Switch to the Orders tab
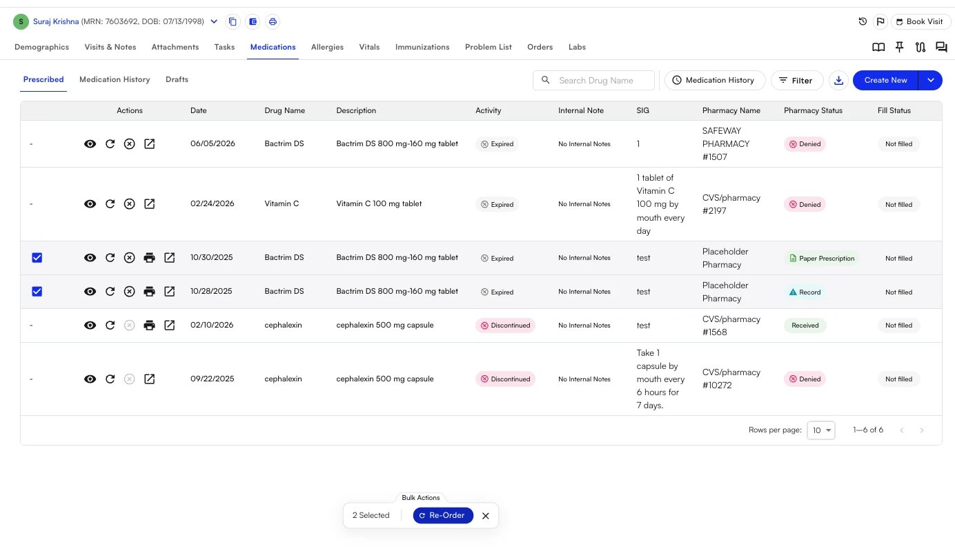The width and height of the screenshot is (955, 560). point(540,47)
